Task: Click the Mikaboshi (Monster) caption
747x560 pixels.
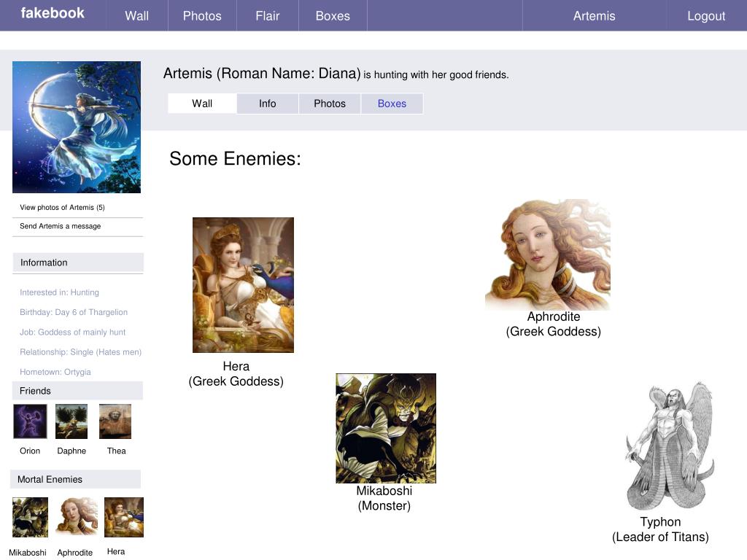Action: pyautogui.click(x=384, y=498)
